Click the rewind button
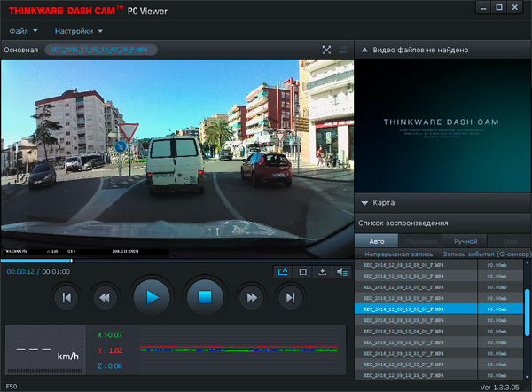This screenshot has width=532, height=392. [x=104, y=298]
